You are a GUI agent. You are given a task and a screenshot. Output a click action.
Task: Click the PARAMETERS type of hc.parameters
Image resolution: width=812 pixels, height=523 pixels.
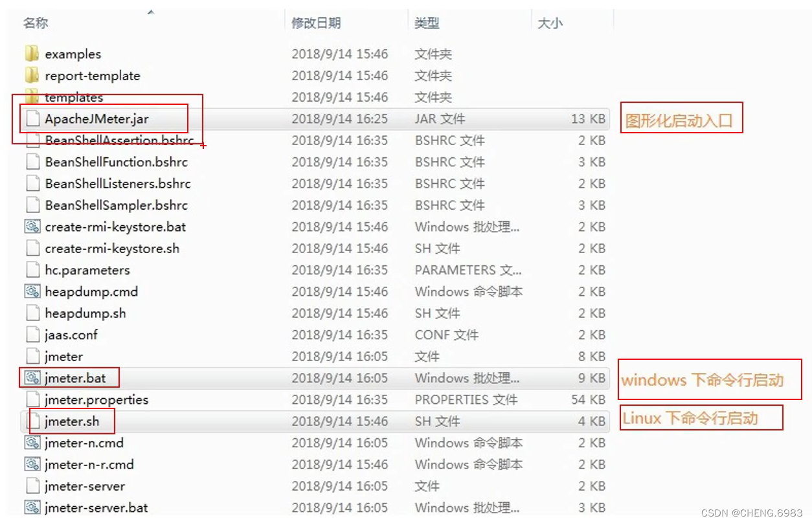468,270
